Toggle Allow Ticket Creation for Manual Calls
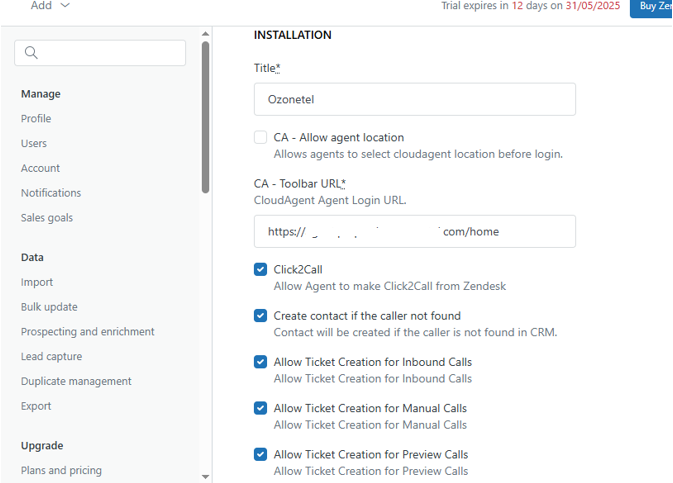 coord(261,408)
